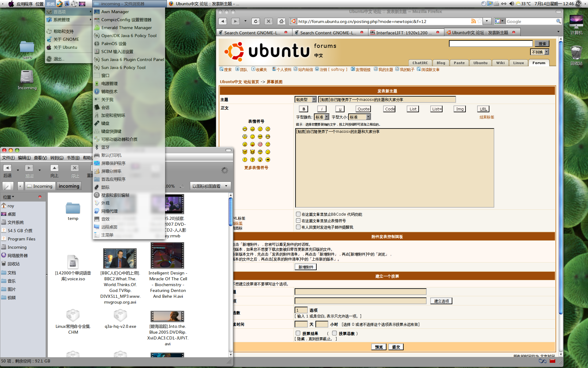
Task: Select the temp folder icon
Action: (73, 208)
